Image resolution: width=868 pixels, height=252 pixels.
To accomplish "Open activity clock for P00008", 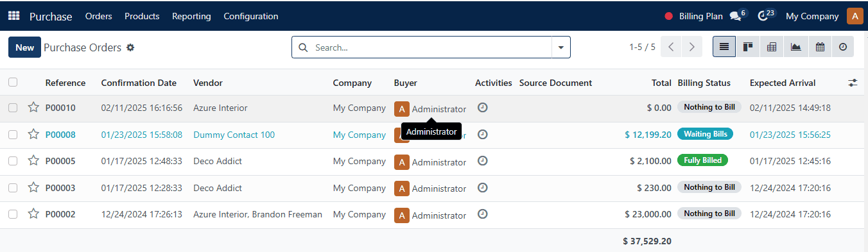I will (483, 134).
